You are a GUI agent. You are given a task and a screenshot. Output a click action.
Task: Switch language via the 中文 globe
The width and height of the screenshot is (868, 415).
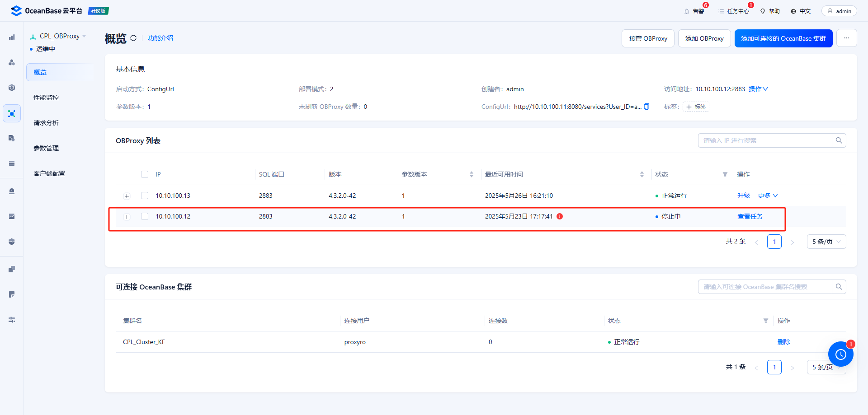(801, 11)
